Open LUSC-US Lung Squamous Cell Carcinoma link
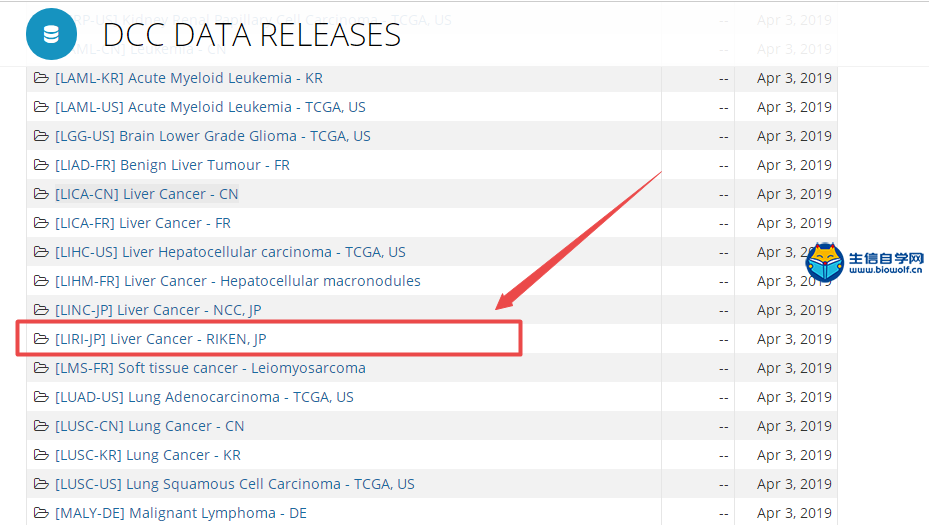The width and height of the screenshot is (929, 525). (235, 484)
